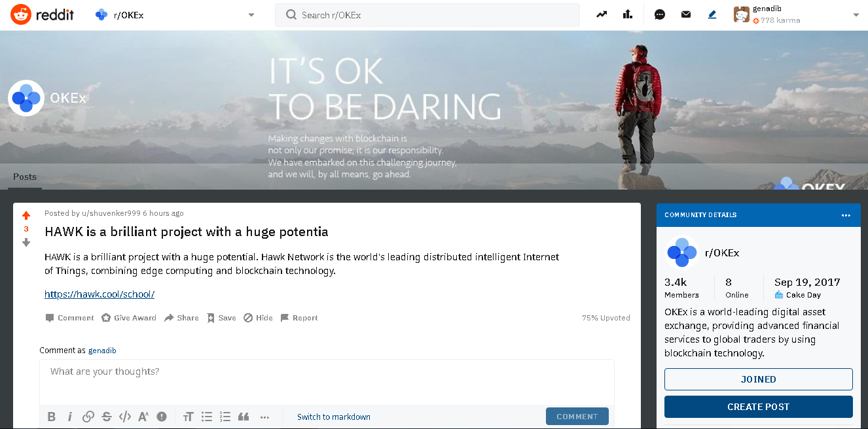868x429 pixels.
Task: Click Sep 19, 2017 date text
Action: coord(807,283)
